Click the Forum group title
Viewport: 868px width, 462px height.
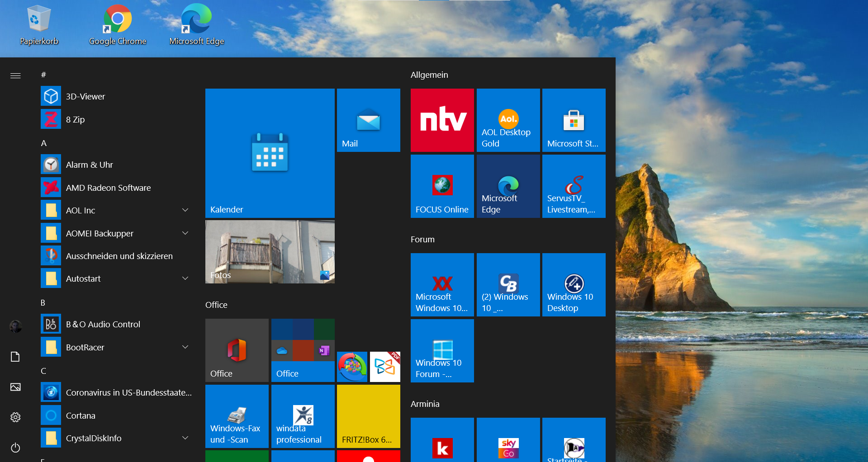click(x=422, y=240)
